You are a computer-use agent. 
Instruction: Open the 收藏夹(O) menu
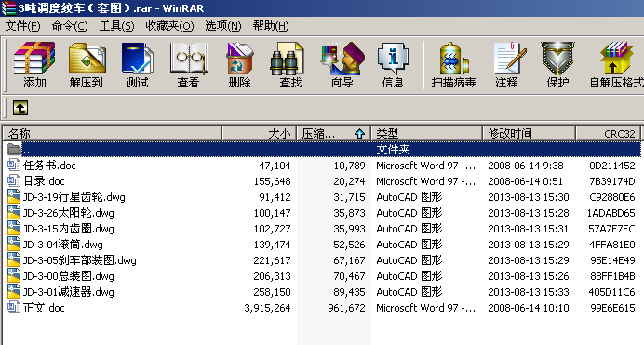click(169, 26)
